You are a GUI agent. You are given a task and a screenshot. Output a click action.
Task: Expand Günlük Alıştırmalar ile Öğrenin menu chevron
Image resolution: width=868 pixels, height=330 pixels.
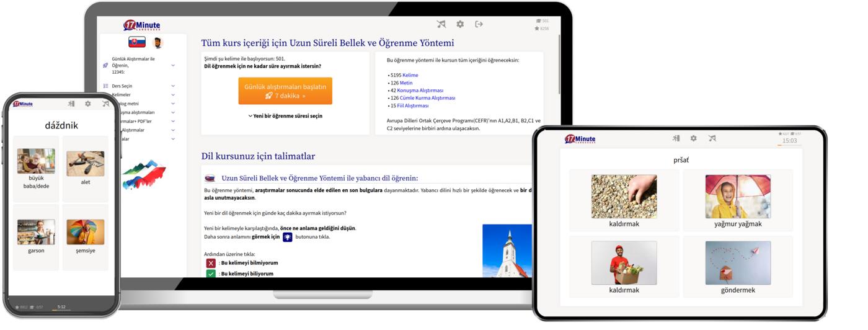click(x=173, y=65)
